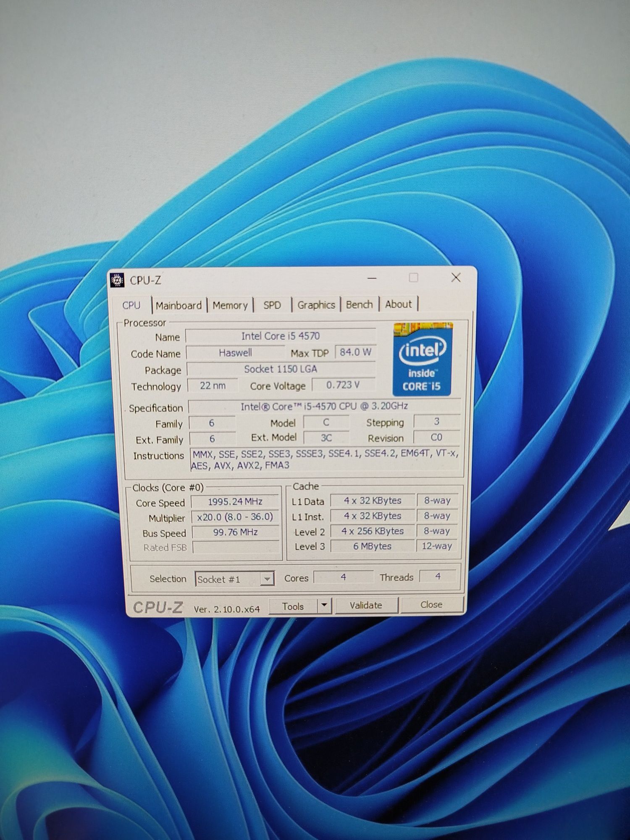Click the Level 2 cache value 4 x 256 KBytes
Viewport: 630px width, 840px height.
(373, 531)
